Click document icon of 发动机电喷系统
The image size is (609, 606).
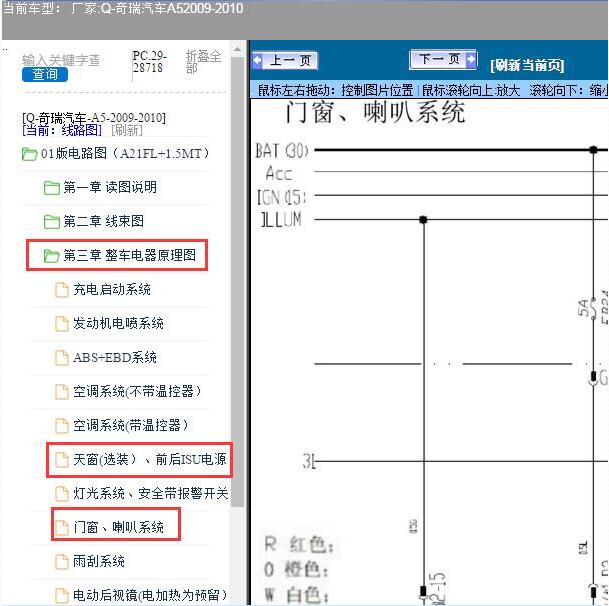[61, 324]
